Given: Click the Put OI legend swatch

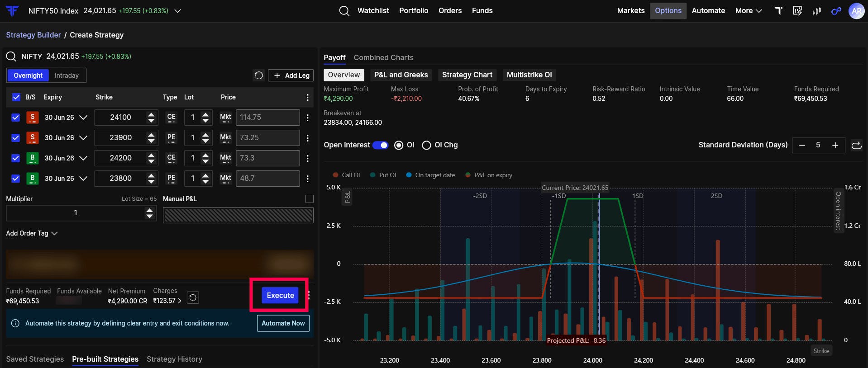Looking at the screenshot, I should [x=372, y=175].
